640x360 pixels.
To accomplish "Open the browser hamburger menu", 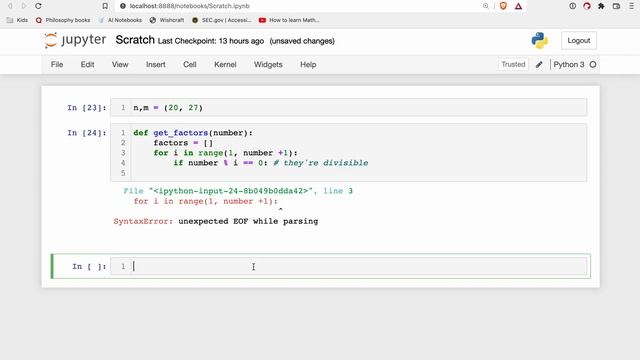I will tap(631, 6).
